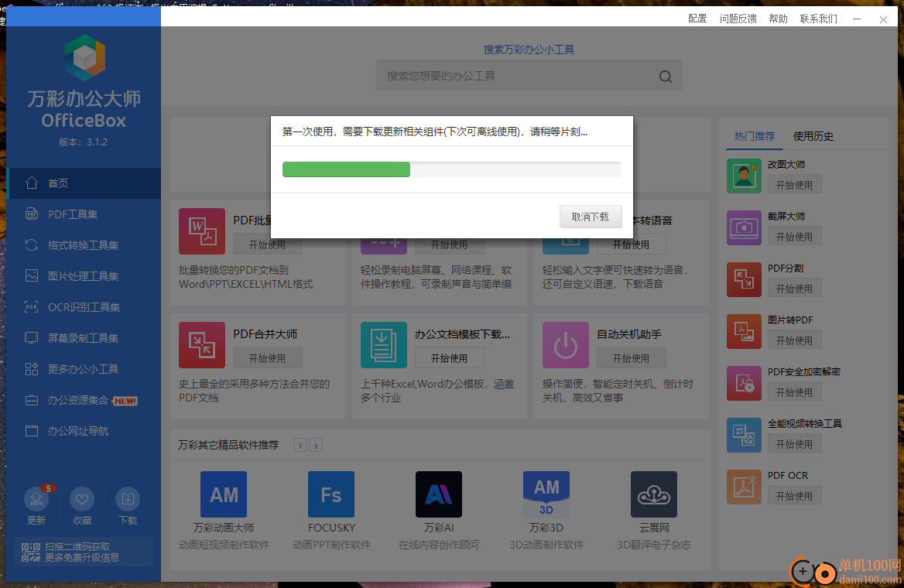Click the PDF安全加密解密 lock icon
The width and height of the screenshot is (904, 588).
[744, 383]
